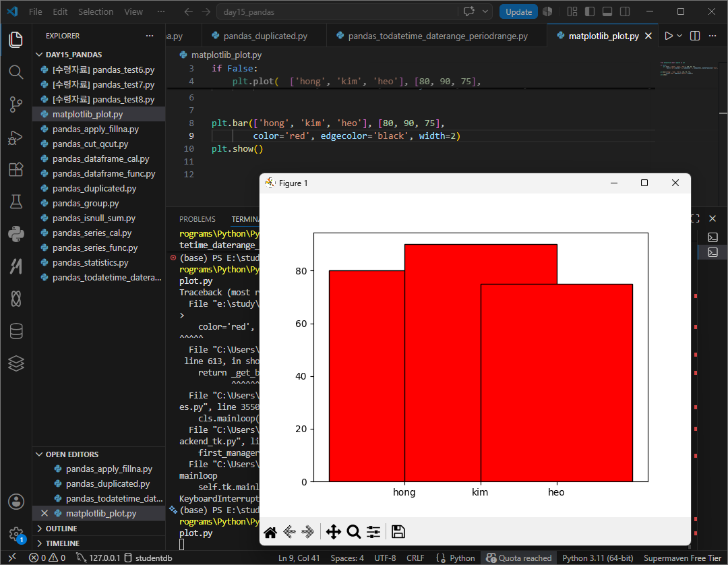Image resolution: width=728 pixels, height=565 pixels.
Task: Open Customize Layout in the title bar
Action: (x=572, y=11)
